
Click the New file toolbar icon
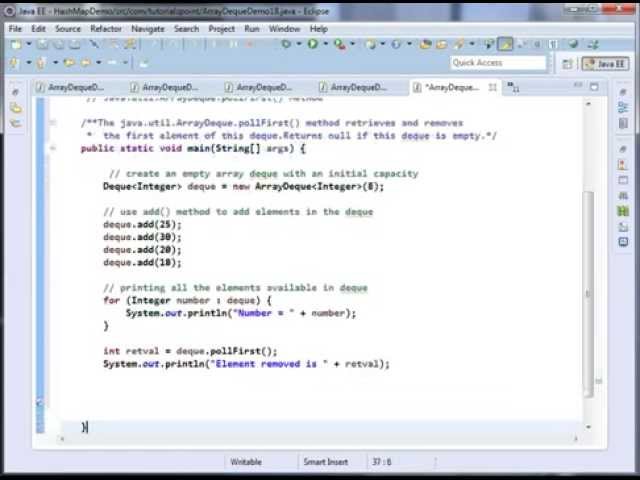[x=16, y=44]
